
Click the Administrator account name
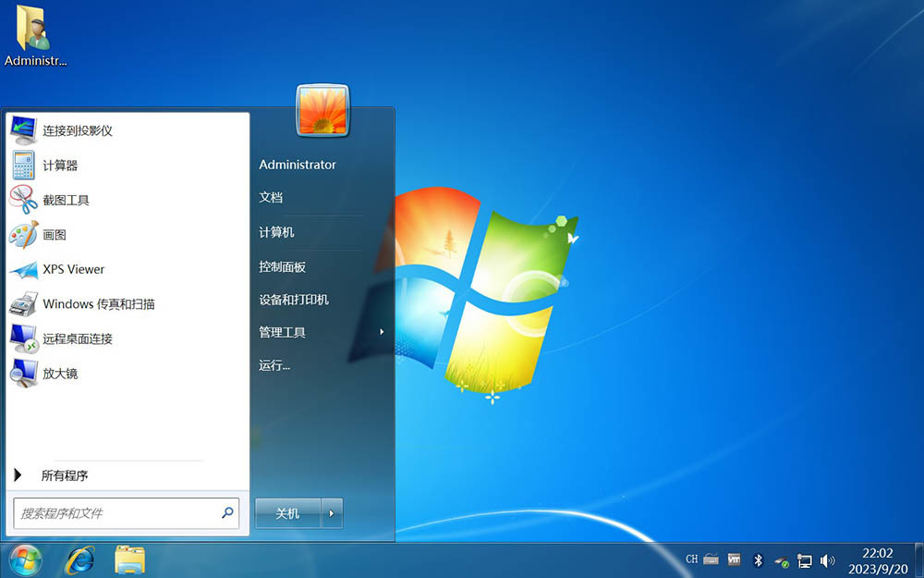point(298,164)
